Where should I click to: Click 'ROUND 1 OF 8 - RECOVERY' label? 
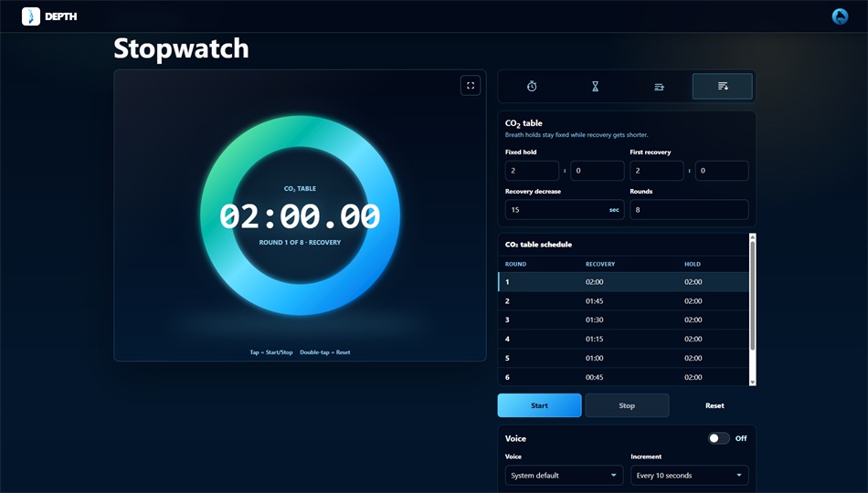pyautogui.click(x=300, y=242)
